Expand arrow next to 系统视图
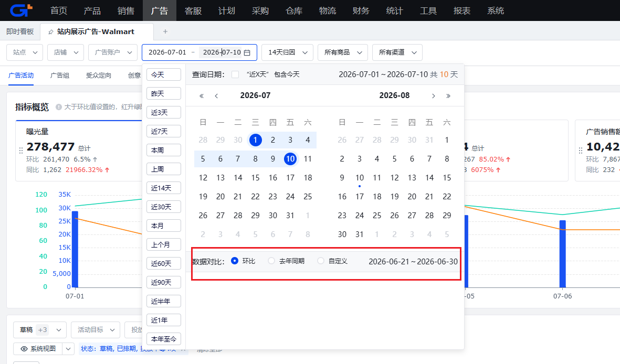This screenshot has width=620, height=364. 68,349
